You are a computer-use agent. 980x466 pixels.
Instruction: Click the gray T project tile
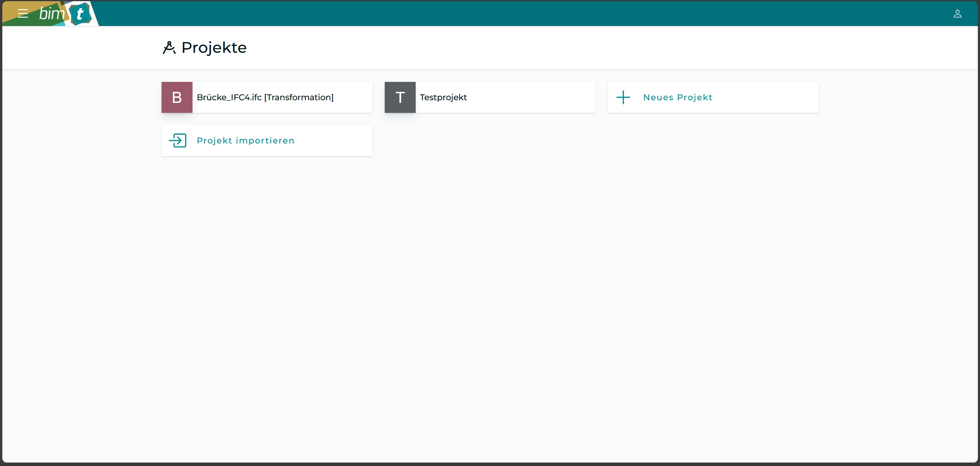tap(400, 97)
